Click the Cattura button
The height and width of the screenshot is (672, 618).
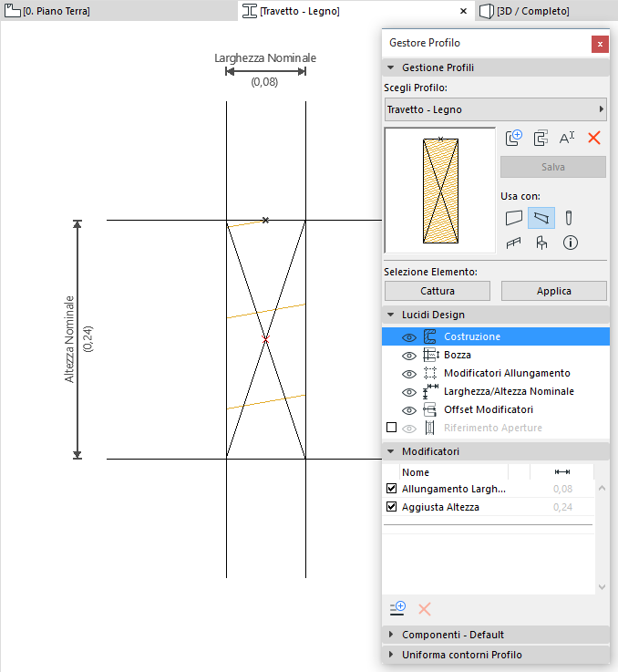click(x=438, y=291)
